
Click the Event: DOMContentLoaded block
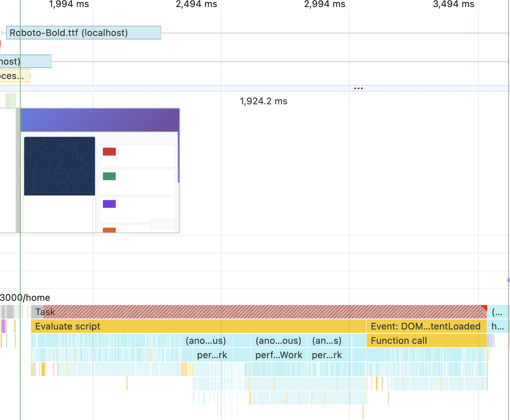pyautogui.click(x=426, y=326)
